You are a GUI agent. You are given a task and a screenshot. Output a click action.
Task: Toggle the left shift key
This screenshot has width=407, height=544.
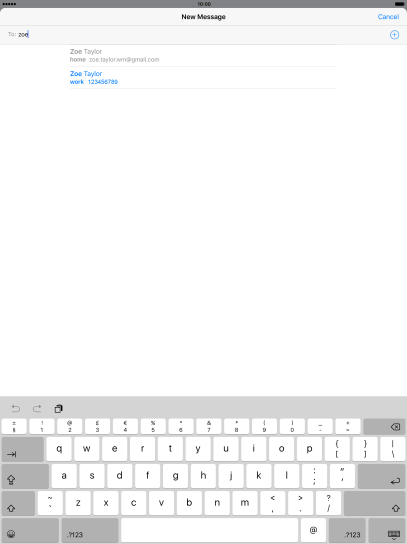click(x=18, y=503)
